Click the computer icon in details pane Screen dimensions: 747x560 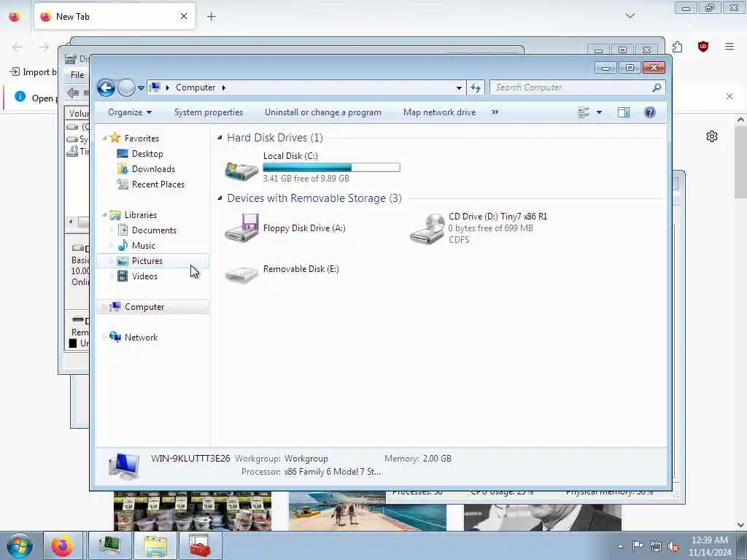point(124,466)
